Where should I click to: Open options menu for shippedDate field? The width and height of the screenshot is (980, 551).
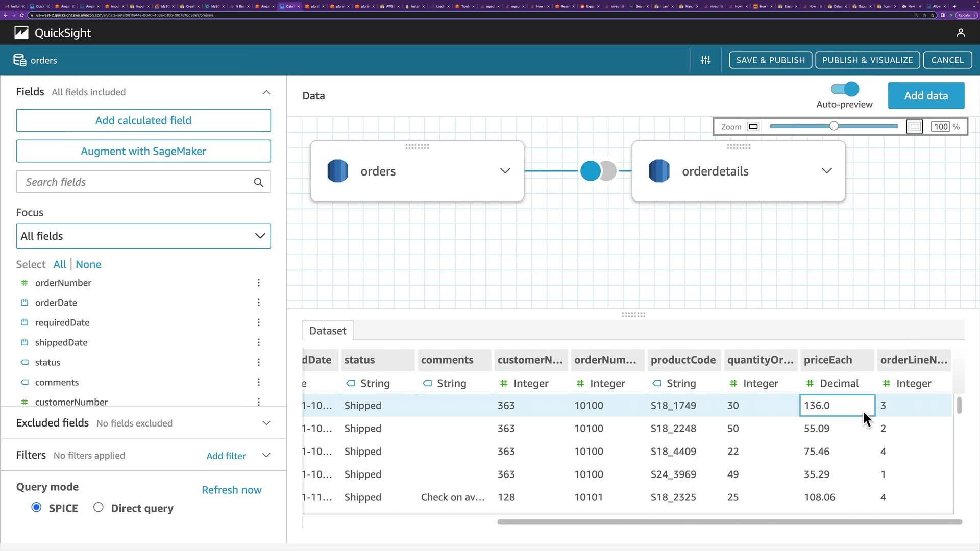tap(258, 342)
